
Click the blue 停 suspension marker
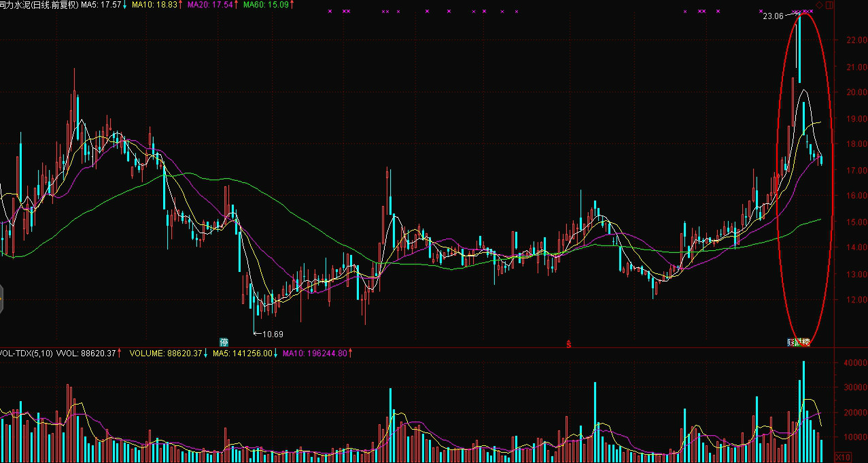tap(224, 341)
